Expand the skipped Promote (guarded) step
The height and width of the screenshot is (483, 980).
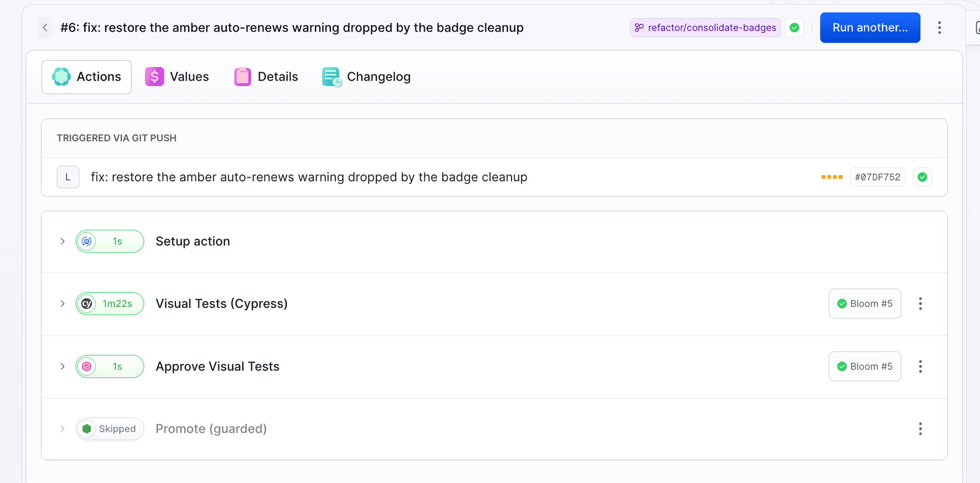[62, 429]
